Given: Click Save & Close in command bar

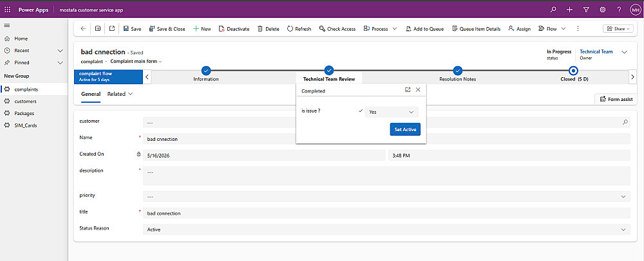Looking at the screenshot, I should (x=167, y=29).
